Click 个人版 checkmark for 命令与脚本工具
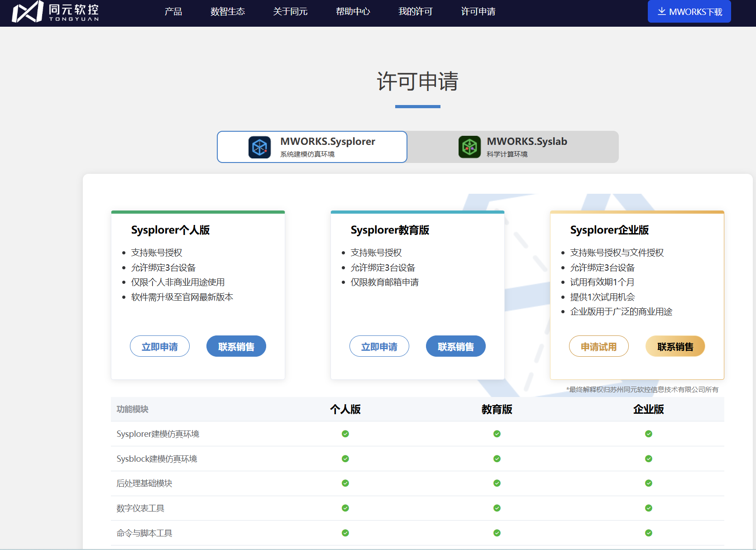The width and height of the screenshot is (756, 550). 345,533
